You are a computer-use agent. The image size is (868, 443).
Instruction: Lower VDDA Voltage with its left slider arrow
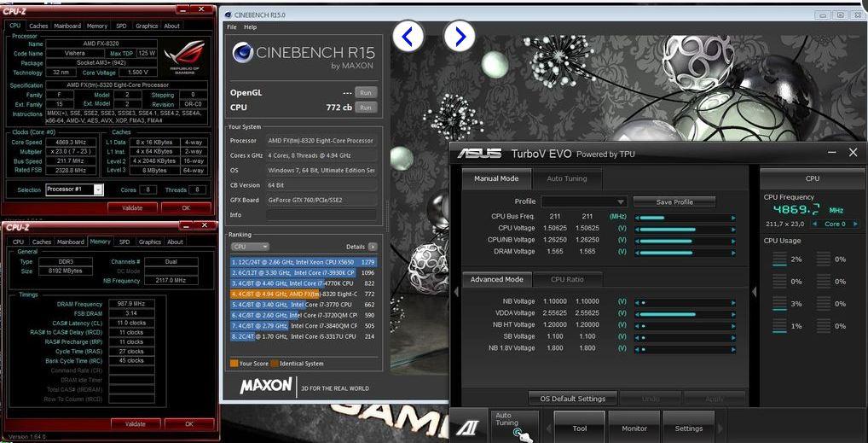point(637,314)
